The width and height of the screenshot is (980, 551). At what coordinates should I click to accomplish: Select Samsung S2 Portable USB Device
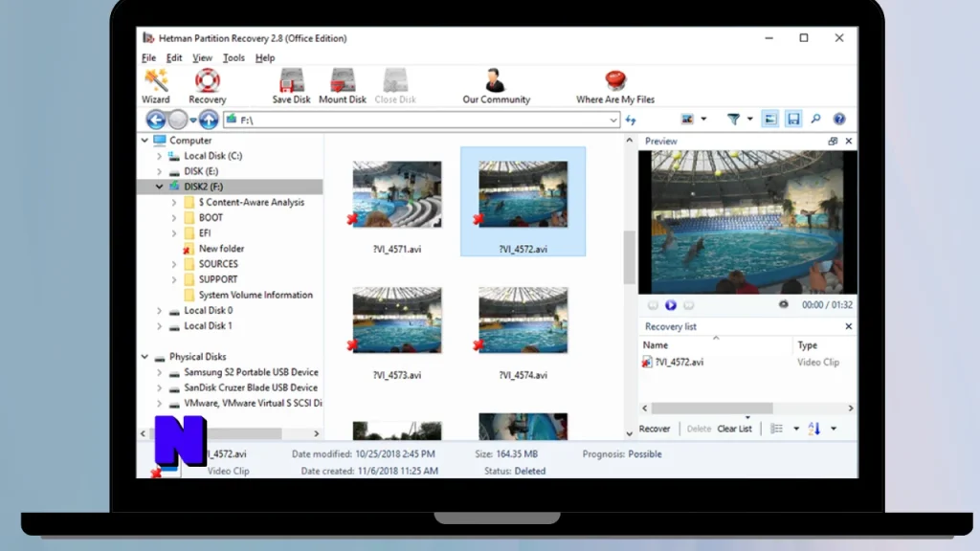click(251, 372)
